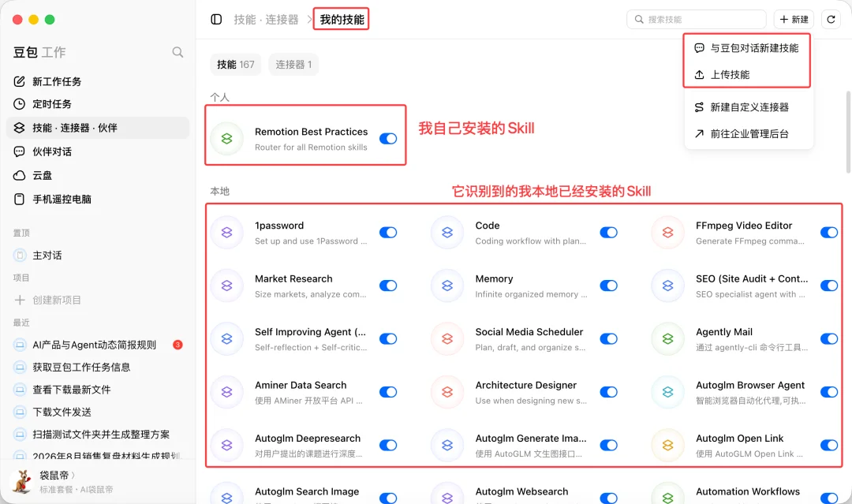Toggle the sidebar panel icon

pos(216,20)
